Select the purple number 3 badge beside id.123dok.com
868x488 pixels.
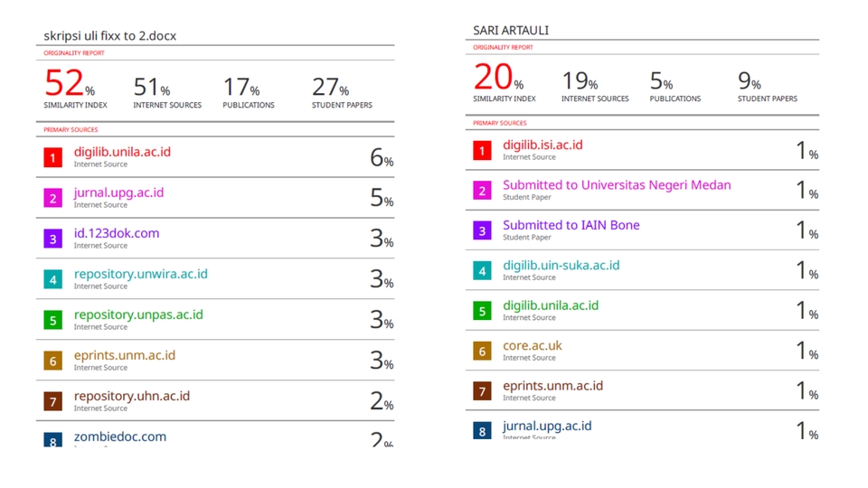point(53,239)
